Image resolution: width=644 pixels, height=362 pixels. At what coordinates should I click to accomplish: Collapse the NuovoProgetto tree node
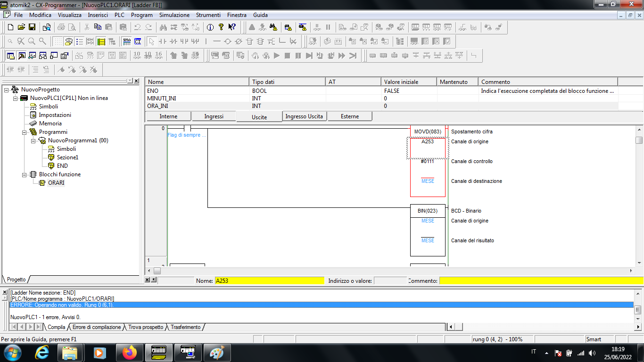pos(6,90)
